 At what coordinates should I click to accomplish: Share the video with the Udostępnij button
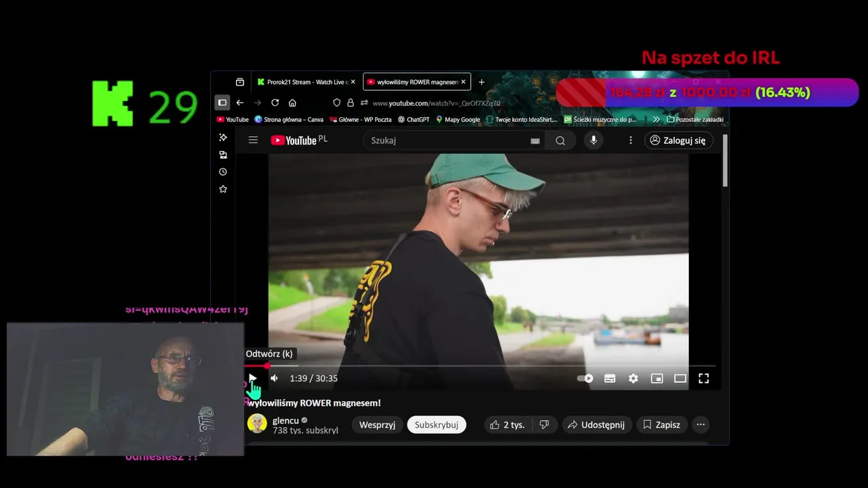pyautogui.click(x=596, y=425)
